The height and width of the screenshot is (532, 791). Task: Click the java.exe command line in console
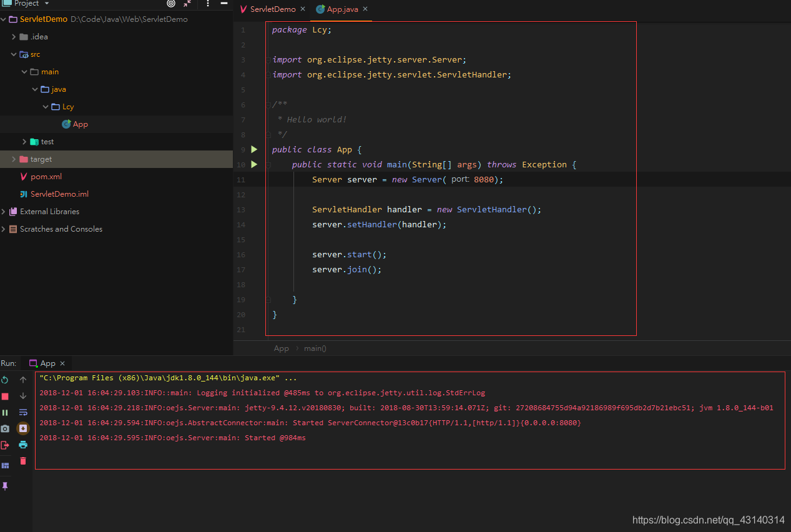[168, 378]
